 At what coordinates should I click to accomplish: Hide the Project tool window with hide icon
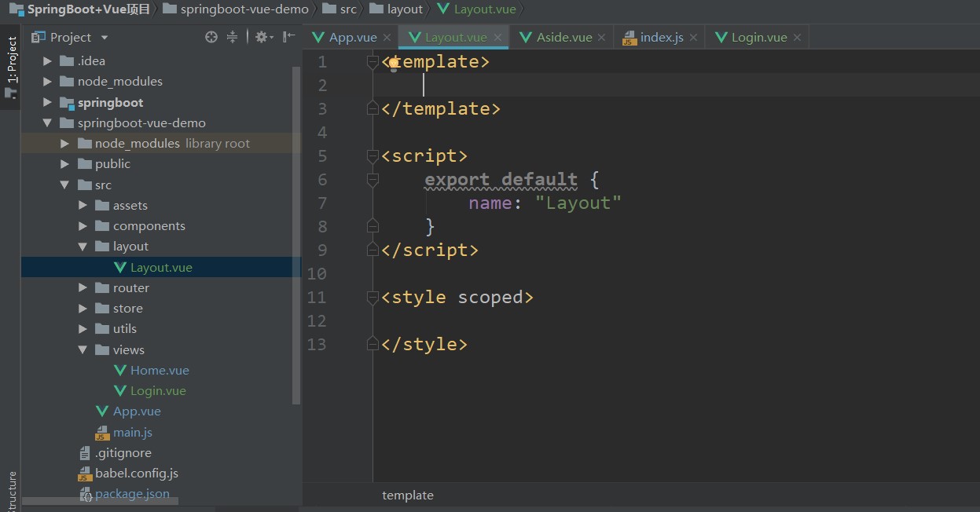pyautogui.click(x=289, y=37)
